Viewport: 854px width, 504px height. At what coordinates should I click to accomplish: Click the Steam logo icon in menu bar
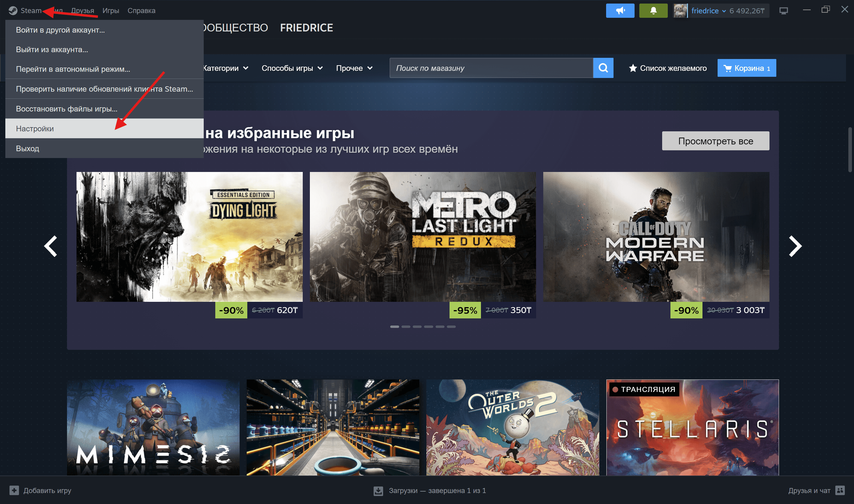click(x=13, y=11)
